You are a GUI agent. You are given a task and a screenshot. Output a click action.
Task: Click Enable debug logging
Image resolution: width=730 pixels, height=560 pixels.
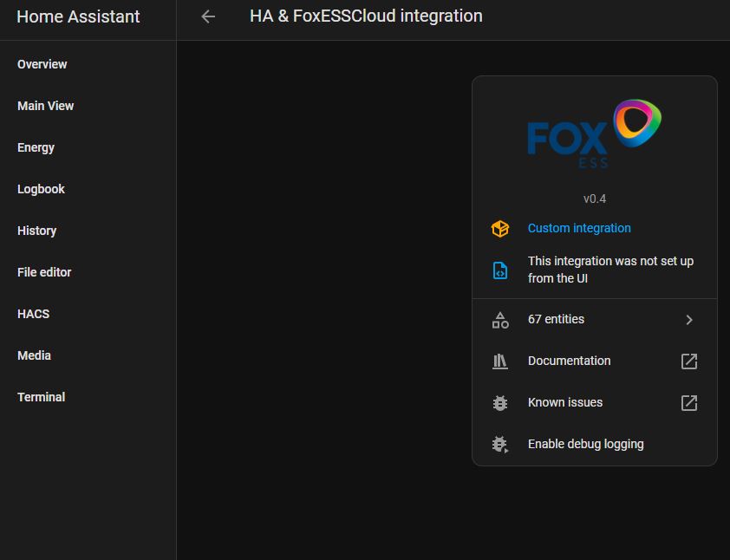[x=585, y=445]
